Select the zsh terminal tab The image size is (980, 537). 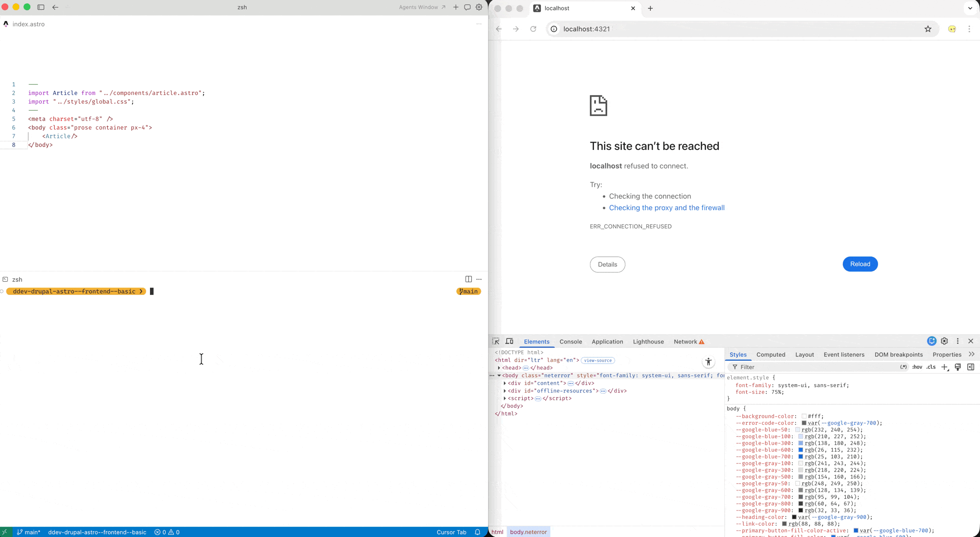13,279
